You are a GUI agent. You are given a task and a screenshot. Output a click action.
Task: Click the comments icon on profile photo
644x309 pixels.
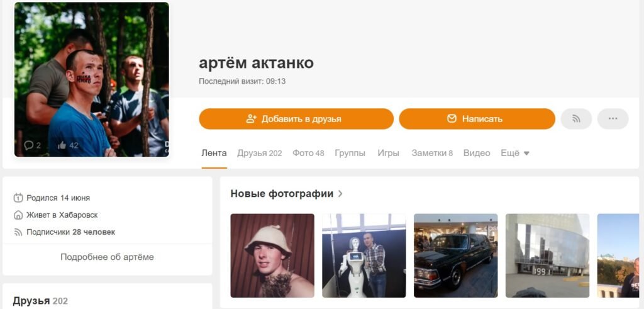[29, 145]
